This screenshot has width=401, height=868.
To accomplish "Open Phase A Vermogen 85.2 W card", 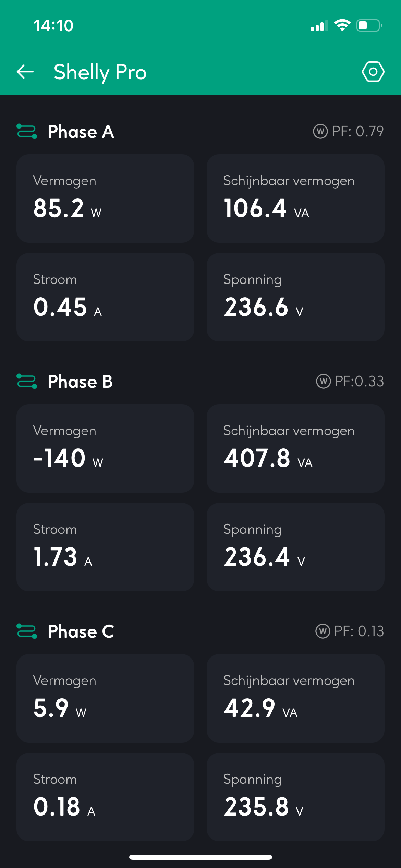I will tap(105, 198).
